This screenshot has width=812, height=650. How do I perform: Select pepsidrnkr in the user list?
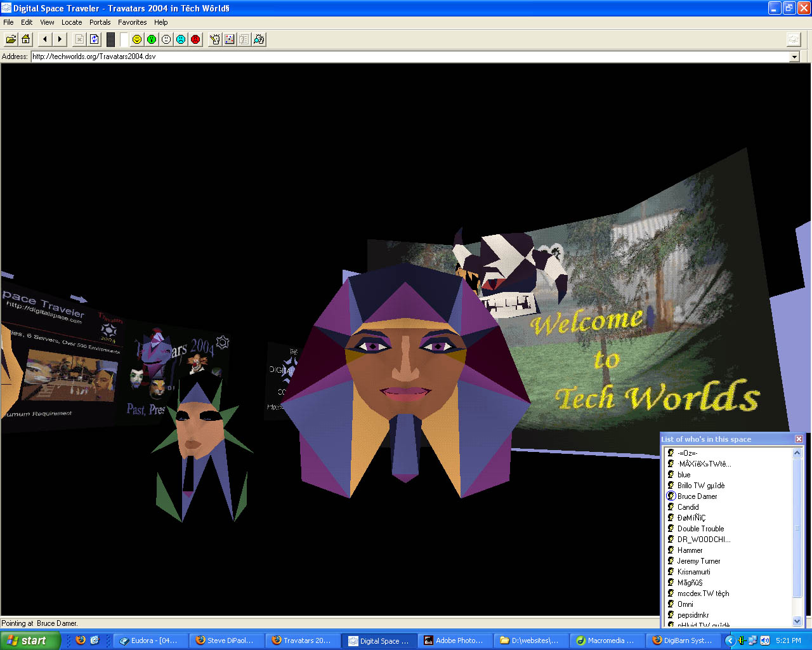click(x=693, y=615)
